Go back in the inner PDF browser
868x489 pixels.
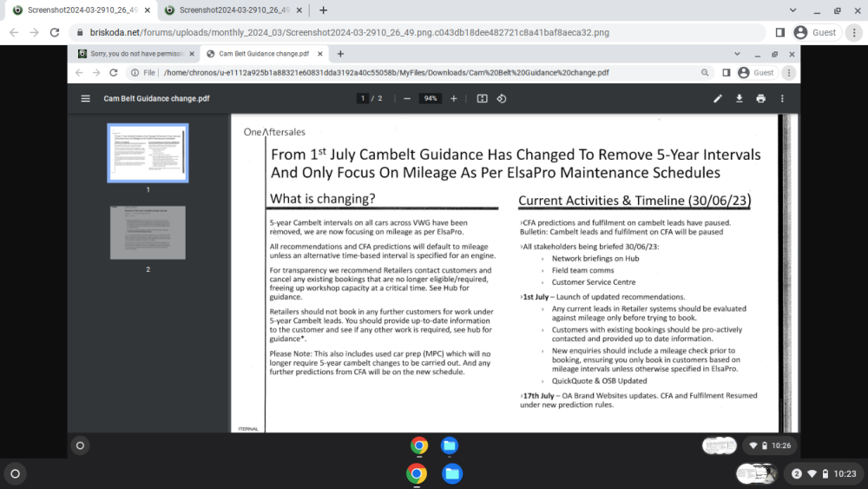79,73
